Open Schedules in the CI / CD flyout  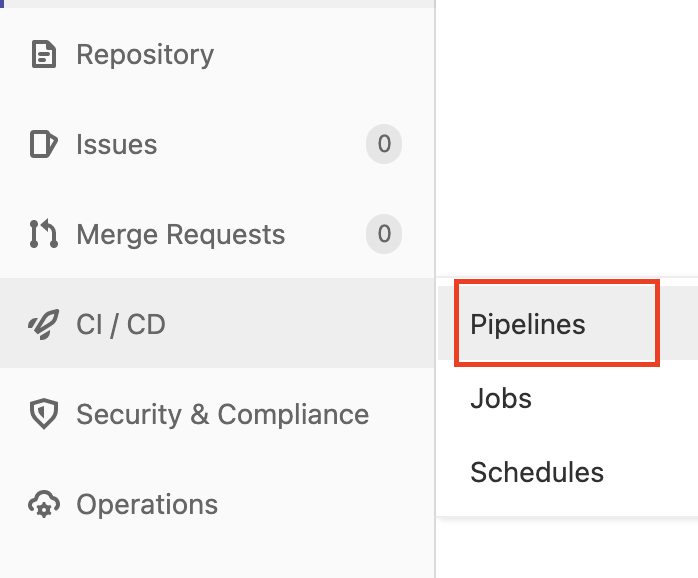pos(537,472)
